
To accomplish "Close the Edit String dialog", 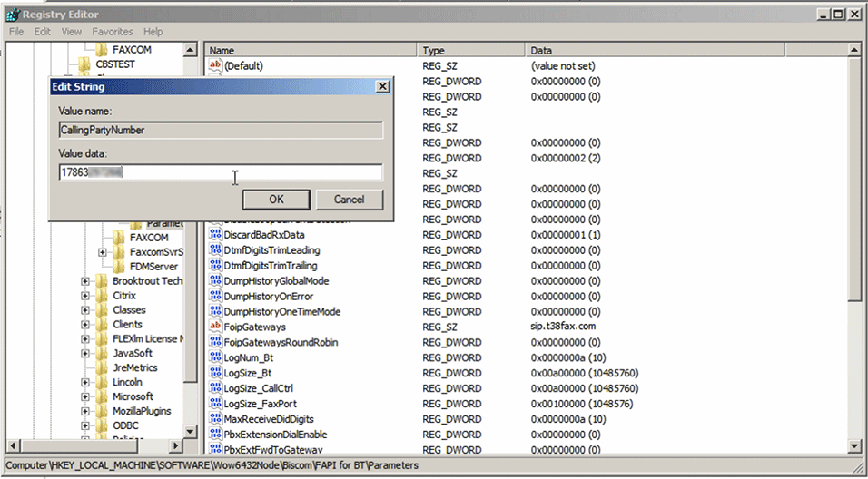I will [x=382, y=87].
